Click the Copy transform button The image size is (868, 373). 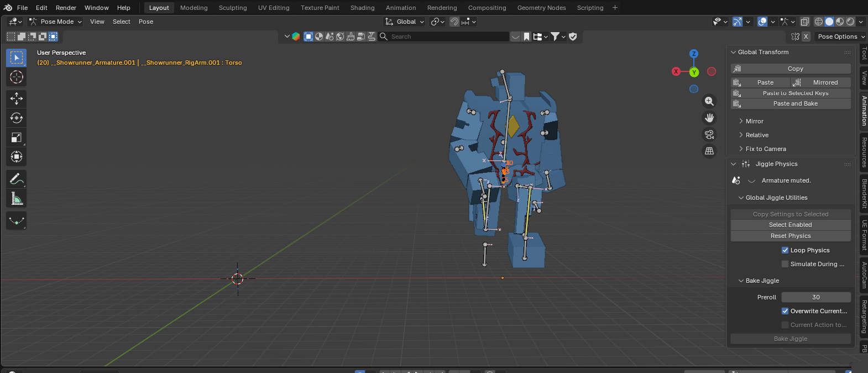[x=791, y=69]
